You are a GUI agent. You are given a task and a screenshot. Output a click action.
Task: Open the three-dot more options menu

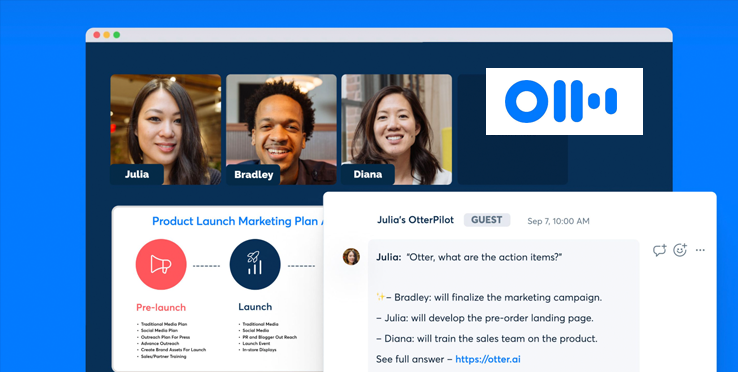(700, 250)
